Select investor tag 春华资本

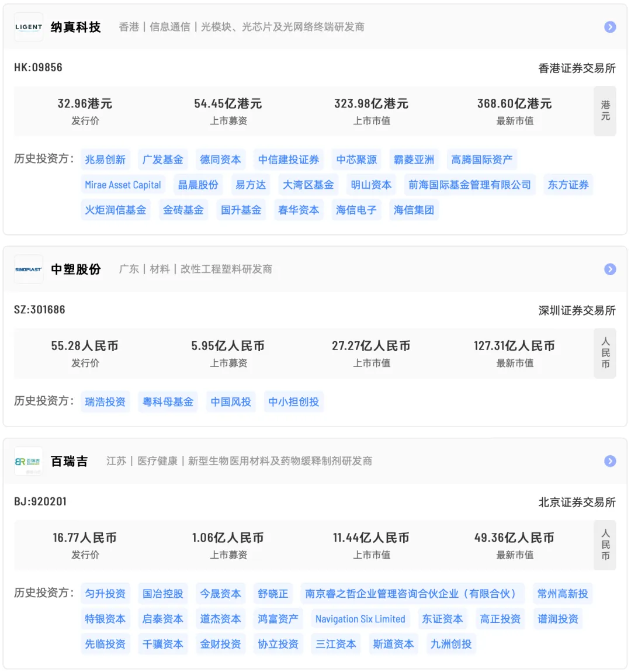tap(299, 210)
